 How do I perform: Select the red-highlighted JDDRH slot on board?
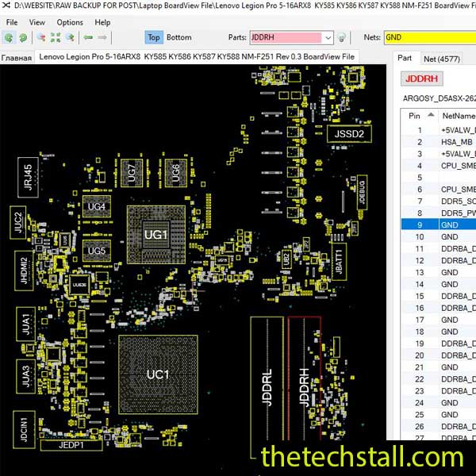pyautogui.click(x=304, y=378)
